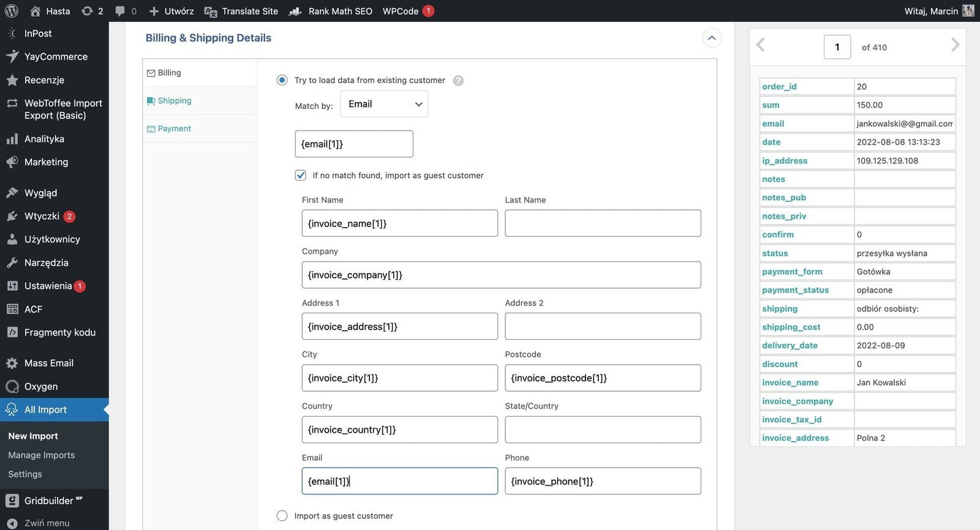980x530 pixels.
Task: Switch to the Shipping tab
Action: coord(175,101)
